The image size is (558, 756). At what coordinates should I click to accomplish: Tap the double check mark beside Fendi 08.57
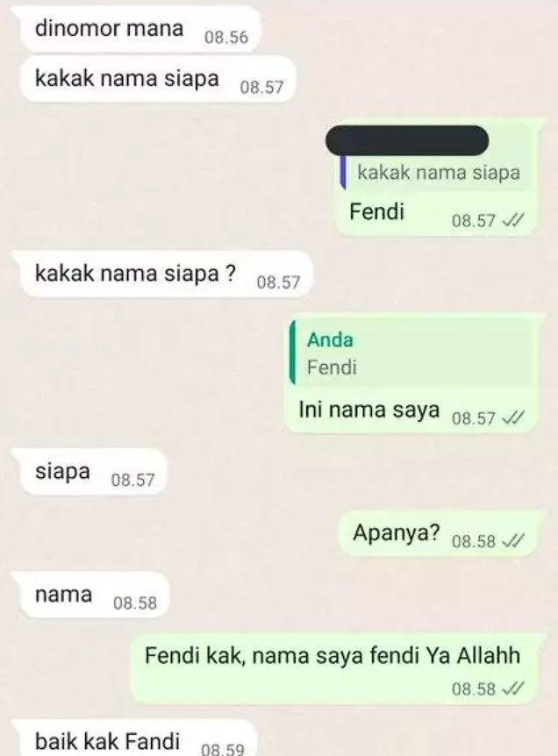(512, 220)
